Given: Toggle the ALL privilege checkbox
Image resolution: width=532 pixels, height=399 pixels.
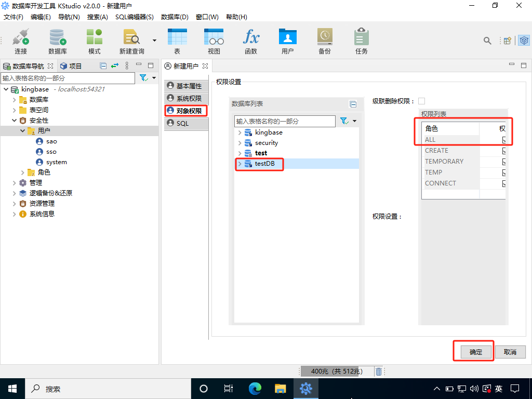Looking at the screenshot, I should click(x=504, y=140).
